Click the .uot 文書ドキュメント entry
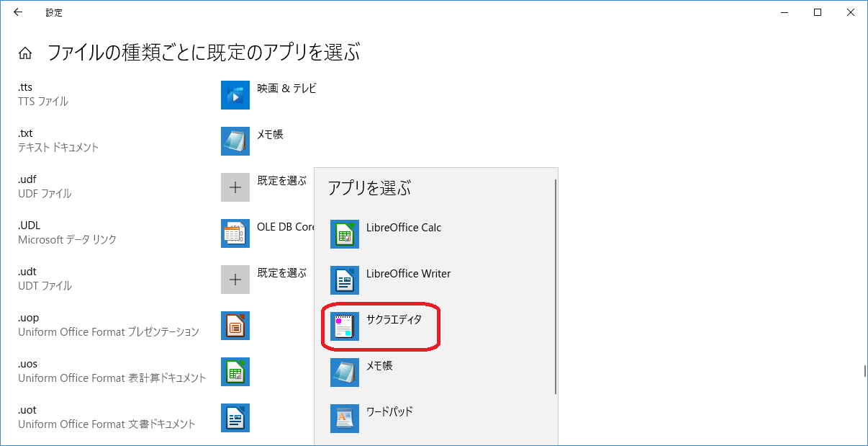Screen dimensions: 868x446 tap(107, 417)
